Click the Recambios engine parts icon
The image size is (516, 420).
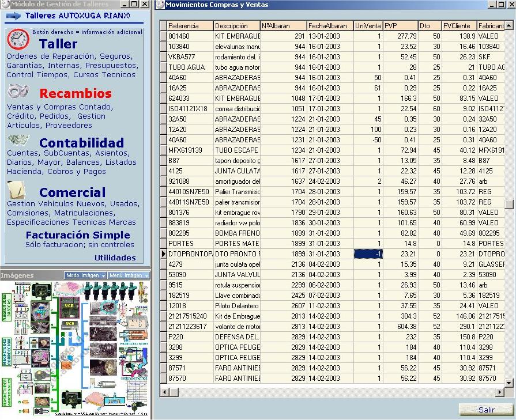click(x=18, y=91)
